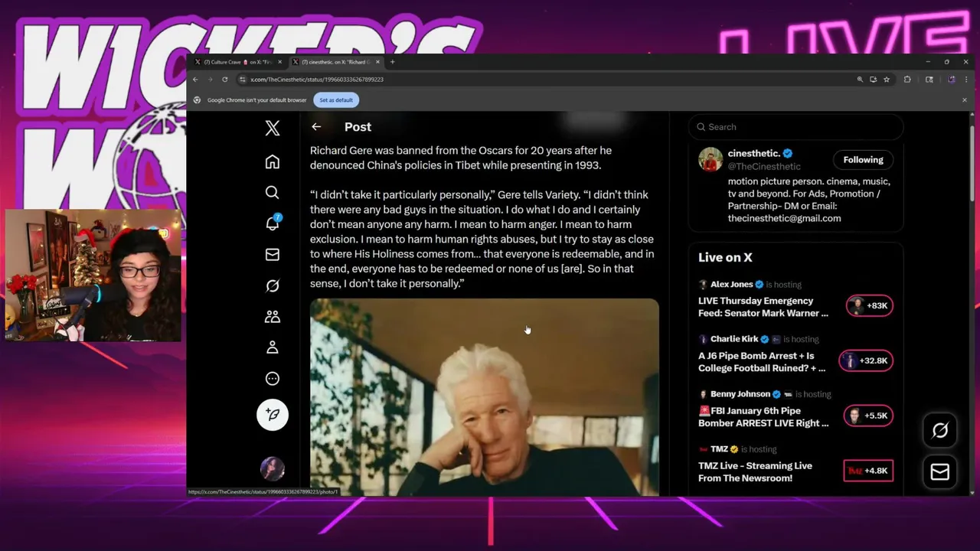Open cinesthetic. profile name link
This screenshot has height=551, width=980.
pos(754,153)
